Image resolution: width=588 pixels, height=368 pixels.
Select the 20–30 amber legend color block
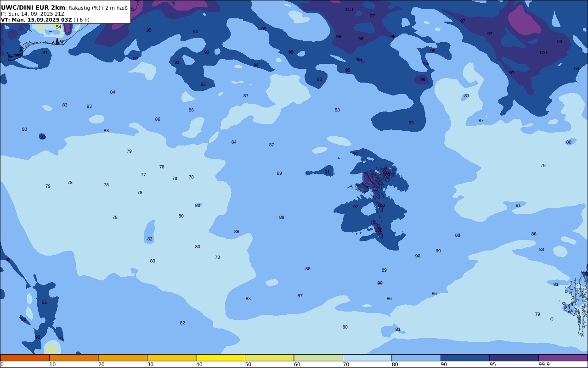pos(123,357)
